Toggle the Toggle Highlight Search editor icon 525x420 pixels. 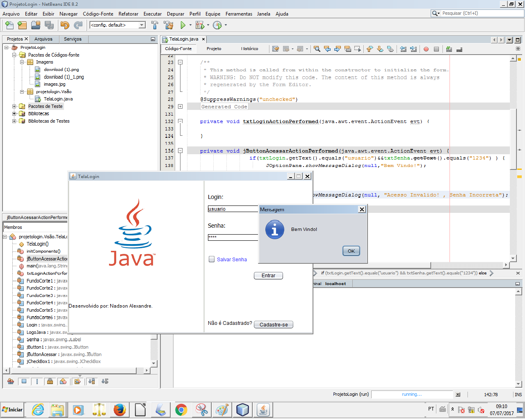click(x=348, y=49)
